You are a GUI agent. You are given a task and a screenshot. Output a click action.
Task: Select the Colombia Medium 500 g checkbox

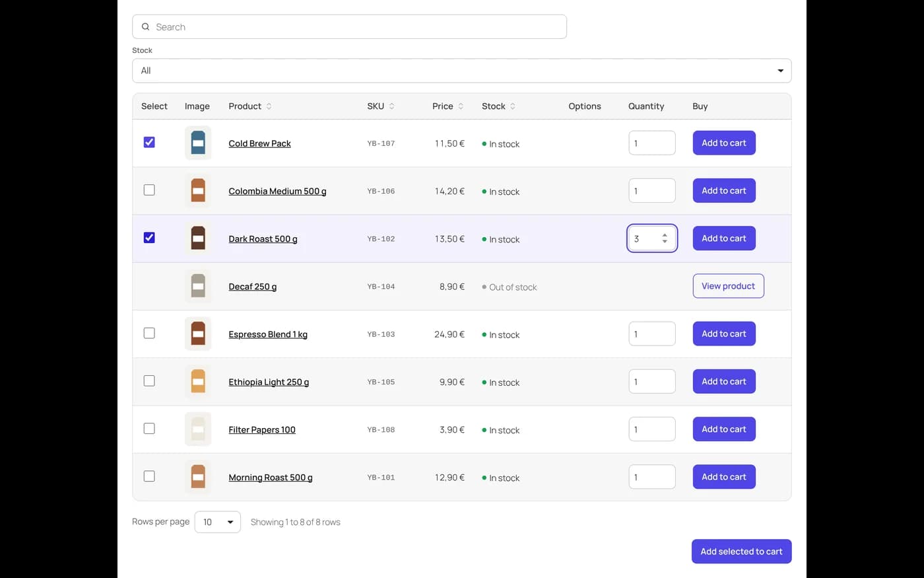click(x=149, y=190)
